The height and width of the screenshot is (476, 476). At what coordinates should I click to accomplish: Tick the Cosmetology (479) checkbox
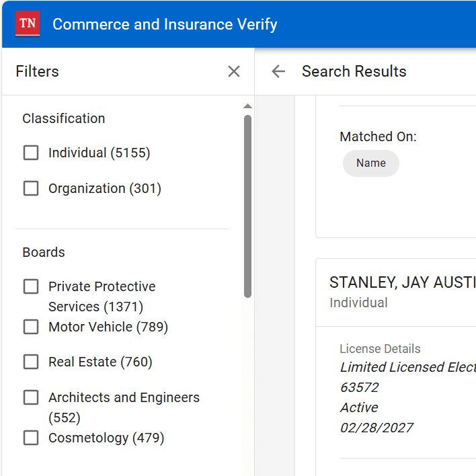(31, 438)
